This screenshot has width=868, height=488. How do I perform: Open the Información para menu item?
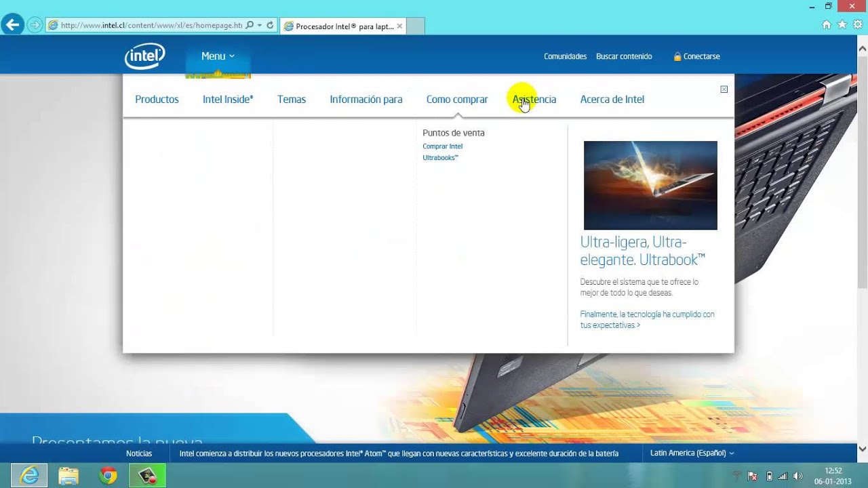366,99
